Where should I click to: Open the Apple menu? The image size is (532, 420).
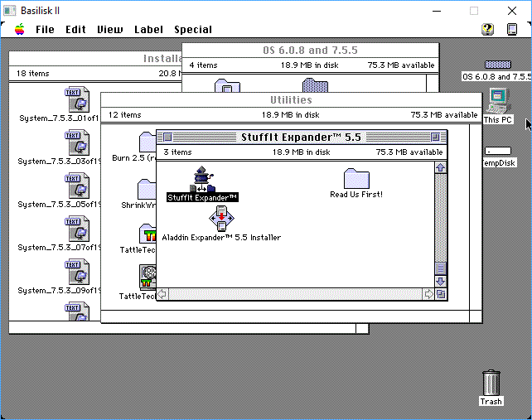click(x=20, y=29)
